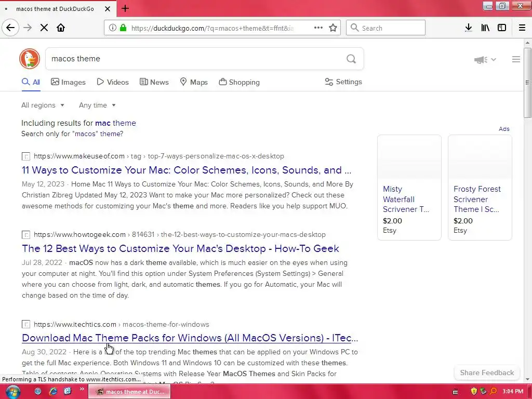Switch to the Images tab
532x399 pixels.
pyautogui.click(x=68, y=82)
